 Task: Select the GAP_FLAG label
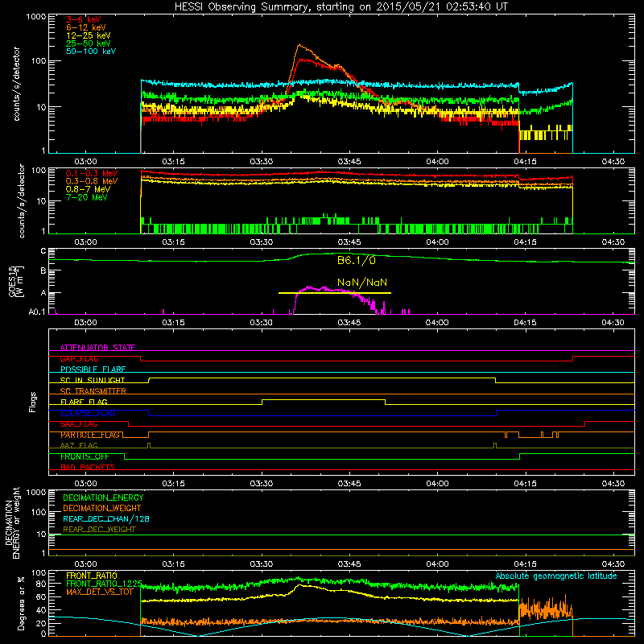(79, 358)
